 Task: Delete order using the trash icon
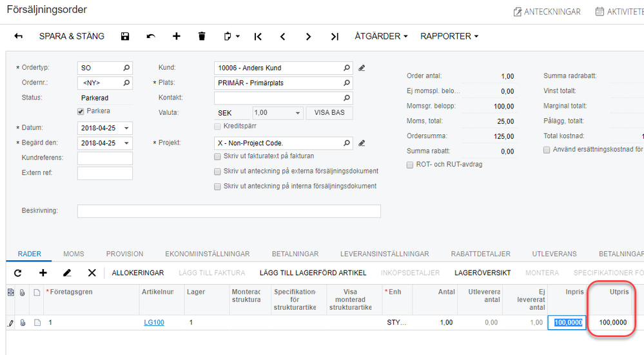tap(202, 37)
